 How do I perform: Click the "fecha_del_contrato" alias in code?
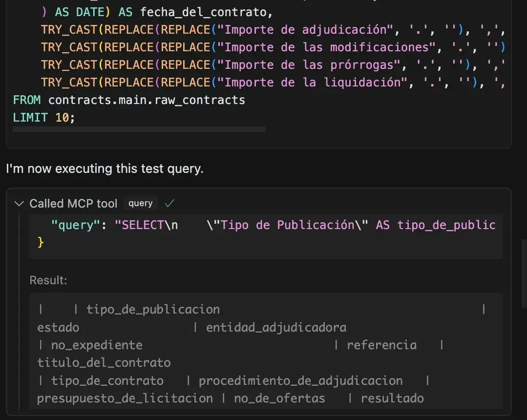pyautogui.click(x=203, y=12)
